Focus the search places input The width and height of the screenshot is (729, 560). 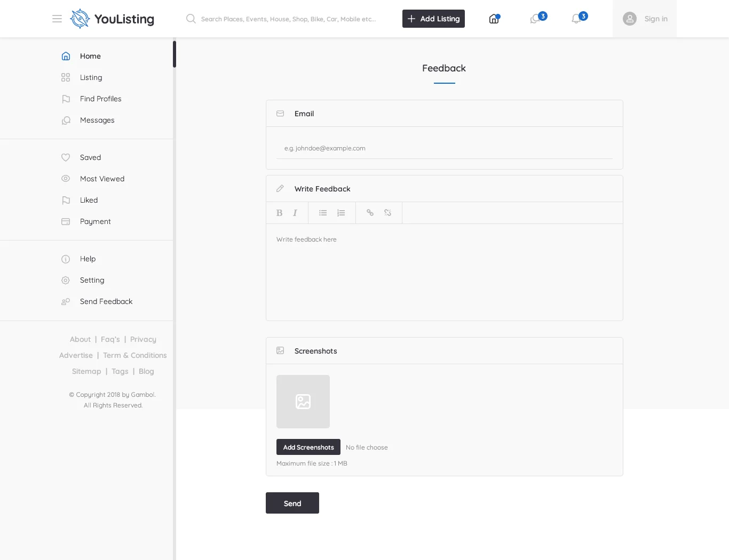click(x=288, y=19)
